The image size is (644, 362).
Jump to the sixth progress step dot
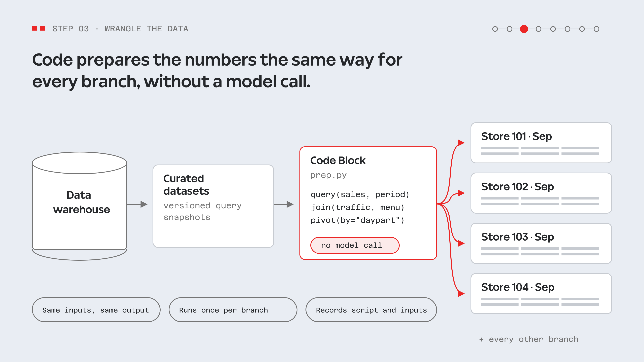tap(568, 29)
